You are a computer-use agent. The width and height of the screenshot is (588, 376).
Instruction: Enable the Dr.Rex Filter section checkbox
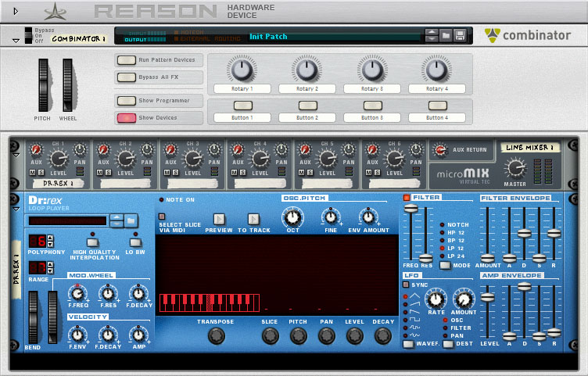tap(407, 198)
